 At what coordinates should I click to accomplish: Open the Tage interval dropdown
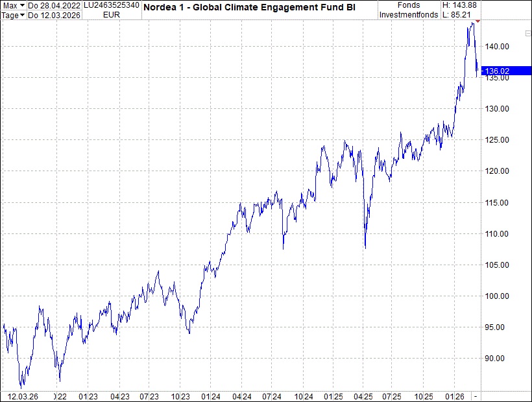pyautogui.click(x=13, y=16)
